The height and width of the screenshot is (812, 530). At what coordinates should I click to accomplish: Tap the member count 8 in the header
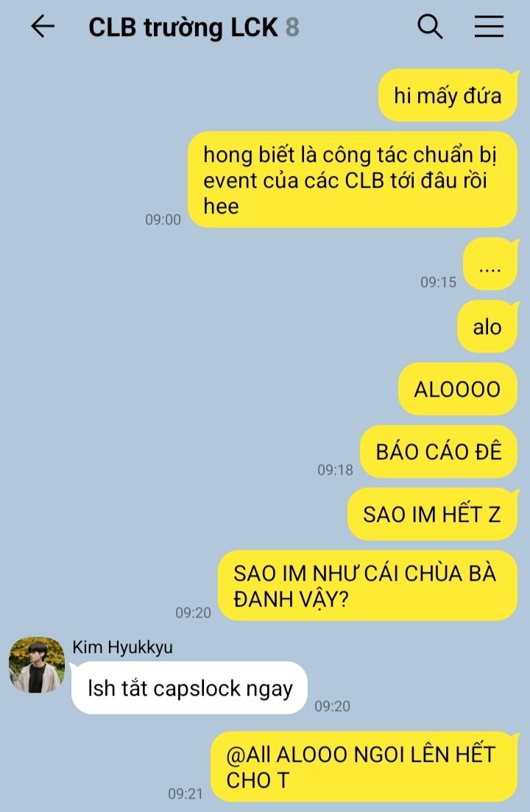(292, 27)
